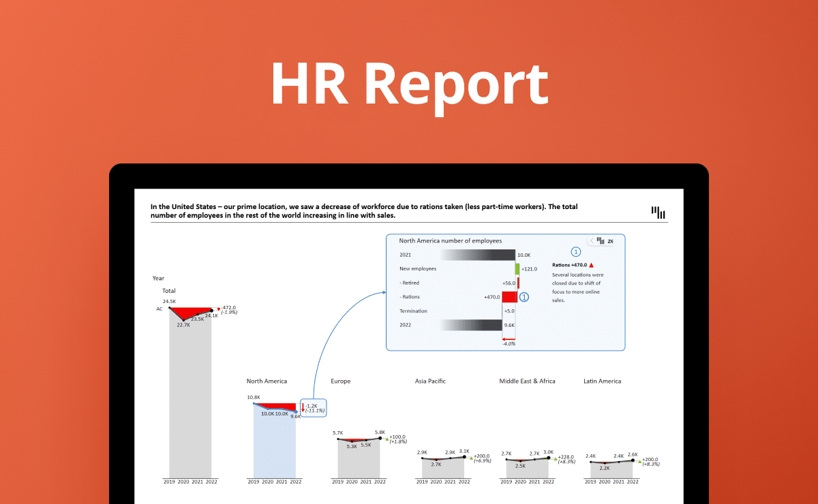Click the '+5.0' Termination value
This screenshot has height=504, width=818.
click(509, 311)
